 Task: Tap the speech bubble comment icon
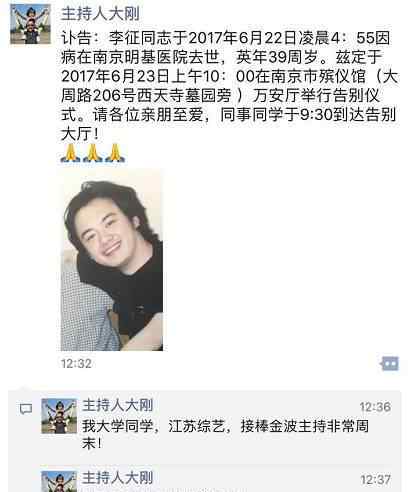click(26, 409)
